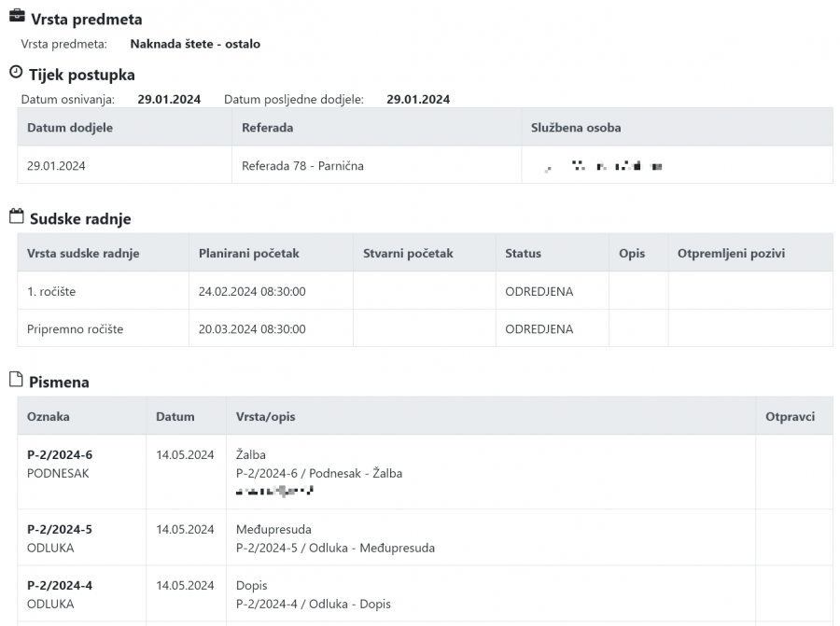Open the P-2/2024-5 decision entry

[60, 529]
